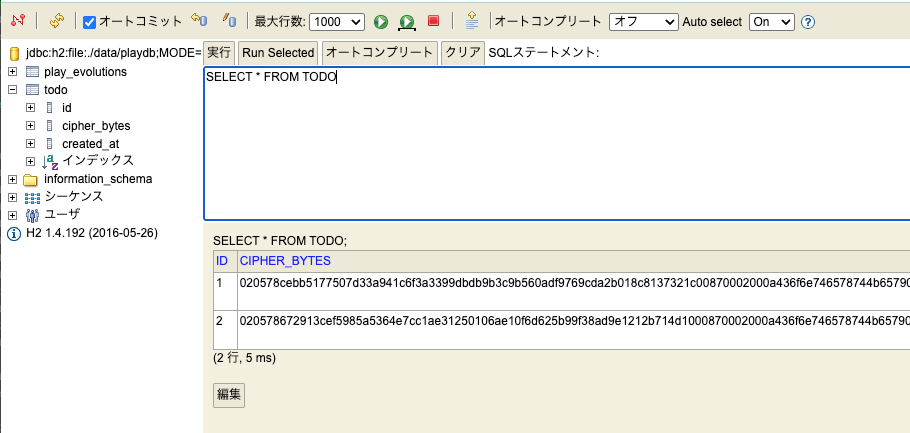This screenshot has width=910, height=433.
Task: Click the information_schema label
Action: (98, 179)
